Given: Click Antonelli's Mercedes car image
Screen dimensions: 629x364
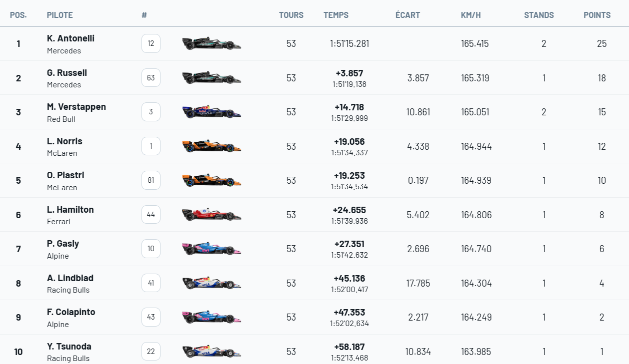Looking at the screenshot, I should (x=211, y=43).
